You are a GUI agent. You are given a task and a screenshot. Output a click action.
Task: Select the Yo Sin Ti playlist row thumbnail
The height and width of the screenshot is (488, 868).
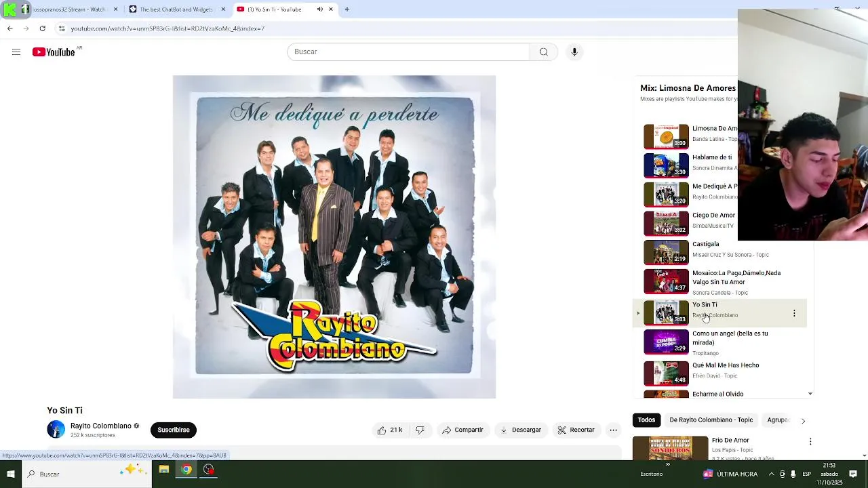(666, 313)
